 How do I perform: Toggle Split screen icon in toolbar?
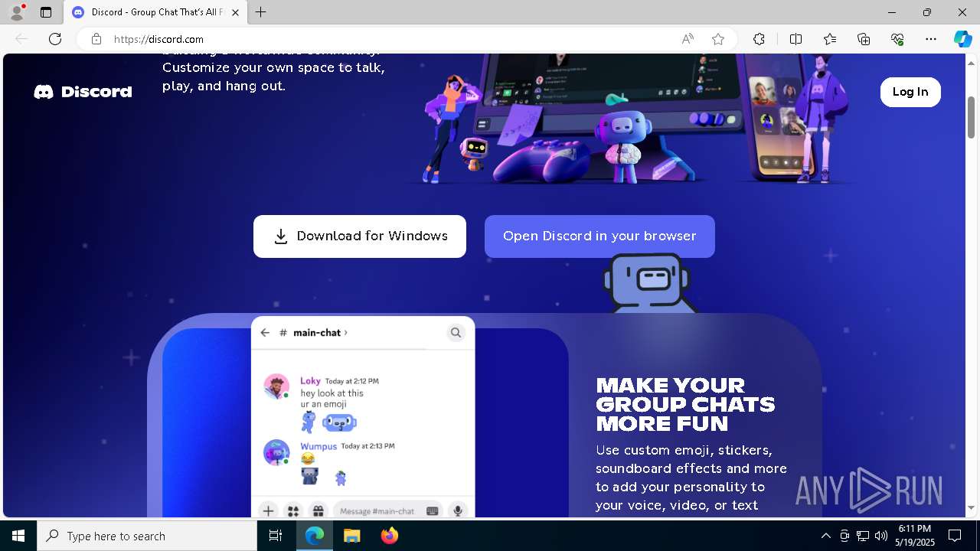795,39
